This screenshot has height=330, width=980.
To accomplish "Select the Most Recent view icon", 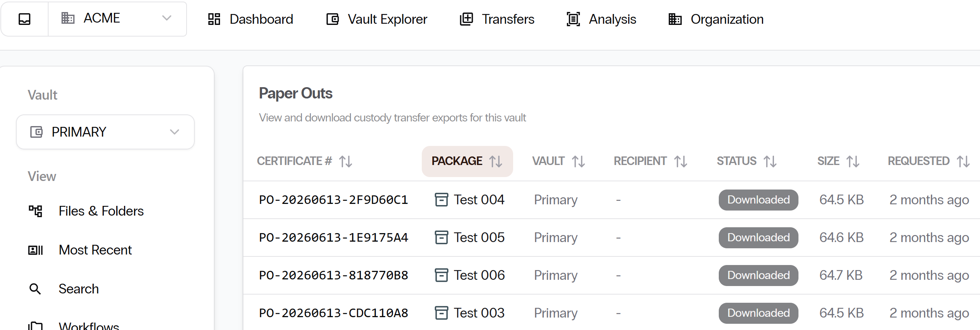I will pyautogui.click(x=35, y=250).
